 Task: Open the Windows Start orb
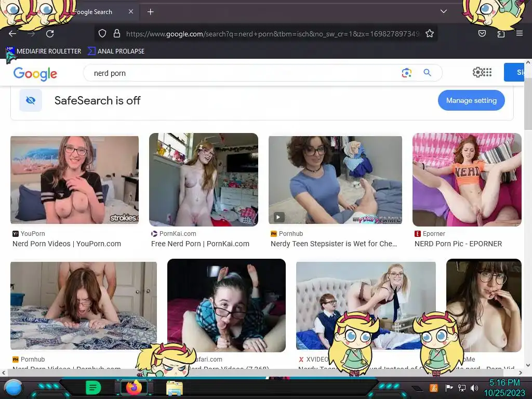pos(14,388)
